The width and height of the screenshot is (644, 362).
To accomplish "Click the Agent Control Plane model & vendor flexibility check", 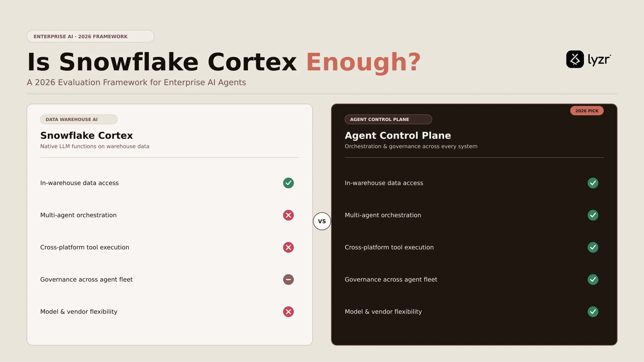I will [x=593, y=312].
